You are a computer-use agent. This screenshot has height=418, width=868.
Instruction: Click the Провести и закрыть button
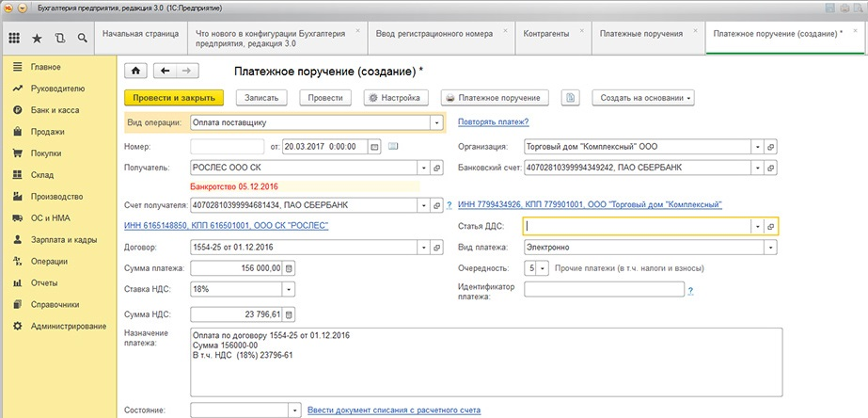click(173, 98)
